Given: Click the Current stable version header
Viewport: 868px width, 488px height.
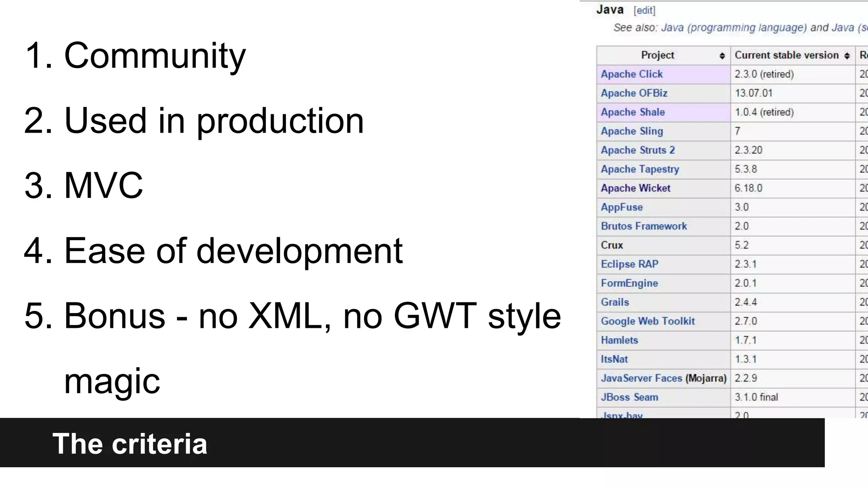Looking at the screenshot, I should [793, 55].
